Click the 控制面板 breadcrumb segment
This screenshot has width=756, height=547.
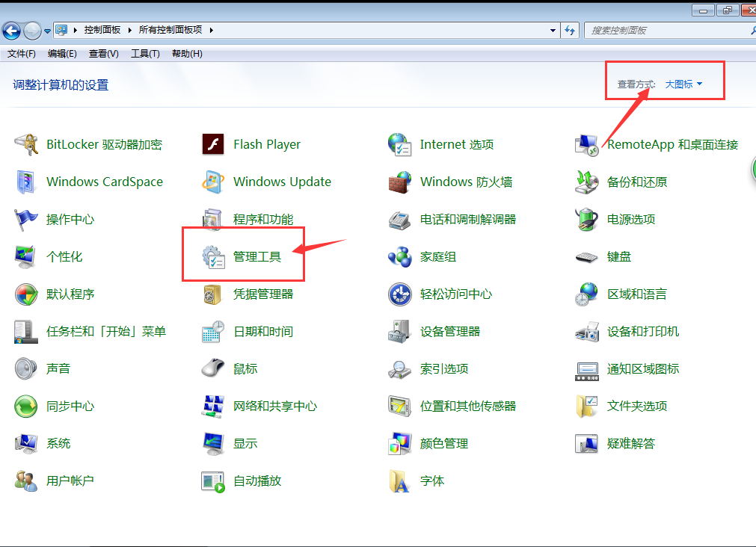[102, 30]
